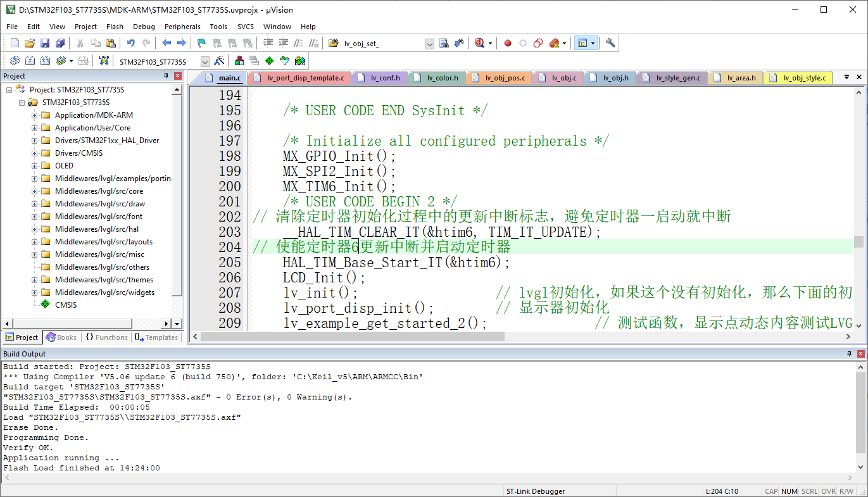The width and height of the screenshot is (868, 497).
Task: Show the open file tab list dropdown arrow
Action: click(847, 77)
